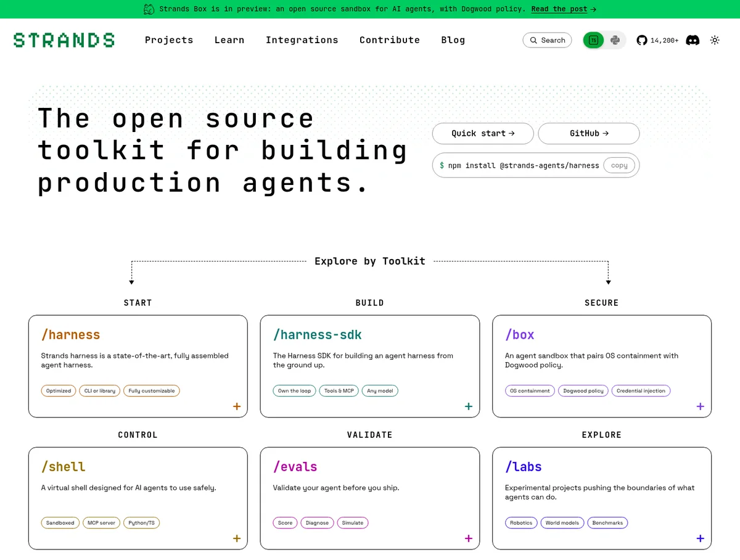
Task: Click the CLI or library tag
Action: tap(100, 390)
